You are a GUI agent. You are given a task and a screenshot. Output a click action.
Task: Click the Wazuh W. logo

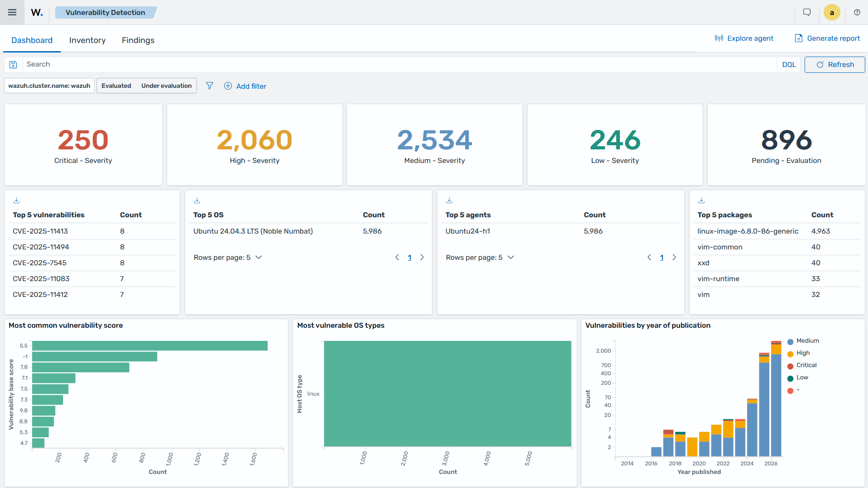[x=37, y=12]
